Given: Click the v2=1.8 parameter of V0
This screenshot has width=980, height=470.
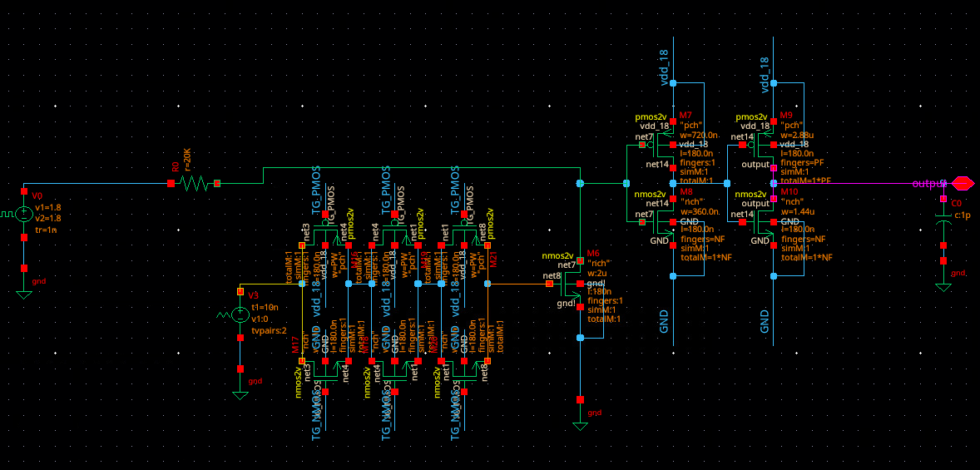Looking at the screenshot, I should click(48, 218).
